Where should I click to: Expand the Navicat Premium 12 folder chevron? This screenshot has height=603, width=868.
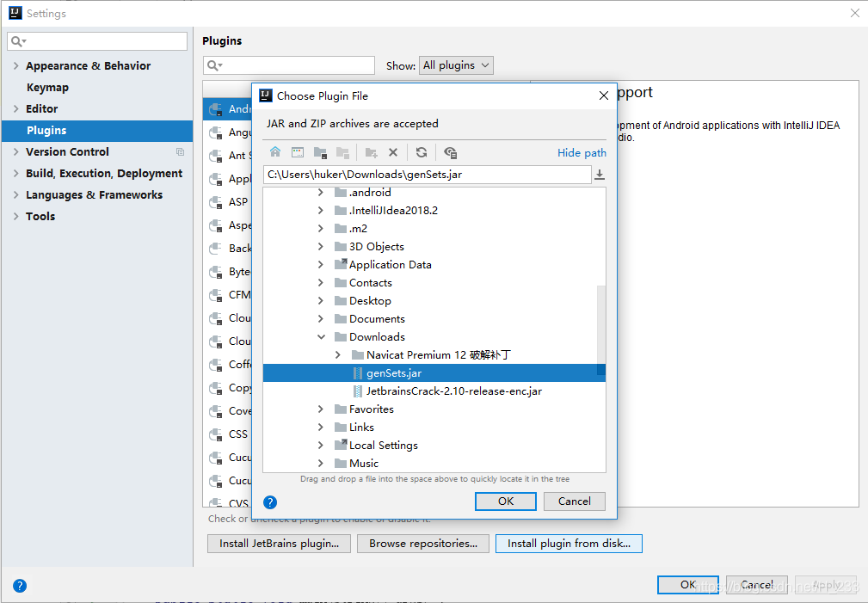[338, 355]
